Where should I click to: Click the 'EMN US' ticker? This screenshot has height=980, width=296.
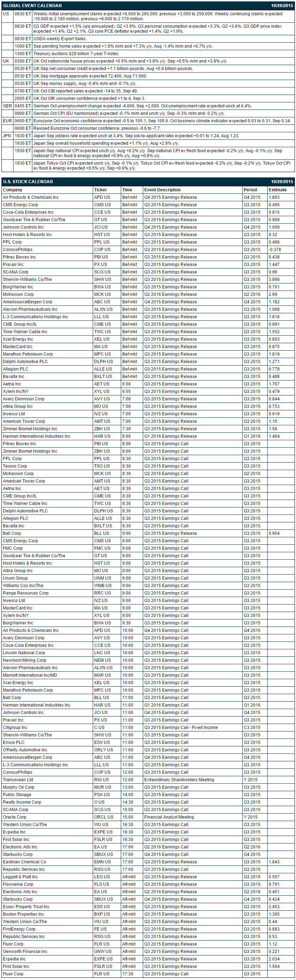[x=103, y=862]
